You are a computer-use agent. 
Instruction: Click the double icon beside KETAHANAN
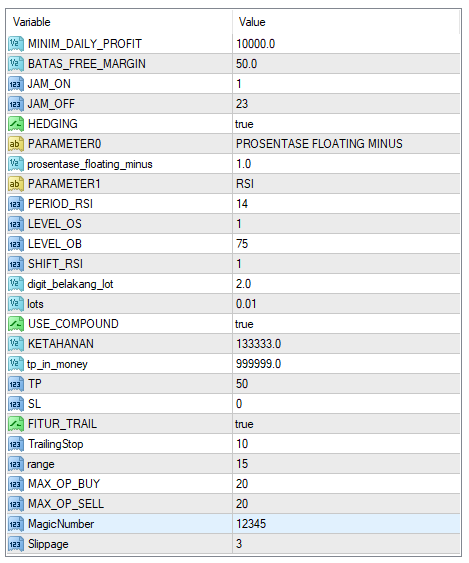(x=15, y=344)
